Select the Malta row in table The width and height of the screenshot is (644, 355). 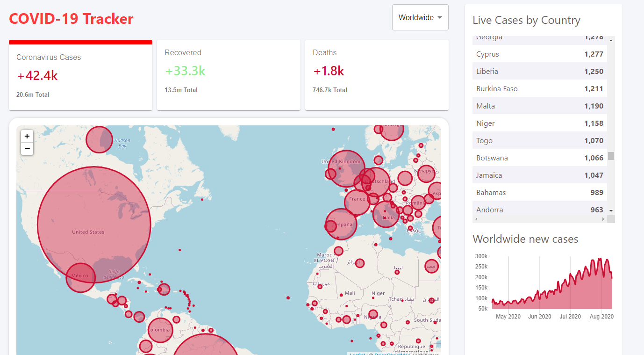pyautogui.click(x=540, y=106)
